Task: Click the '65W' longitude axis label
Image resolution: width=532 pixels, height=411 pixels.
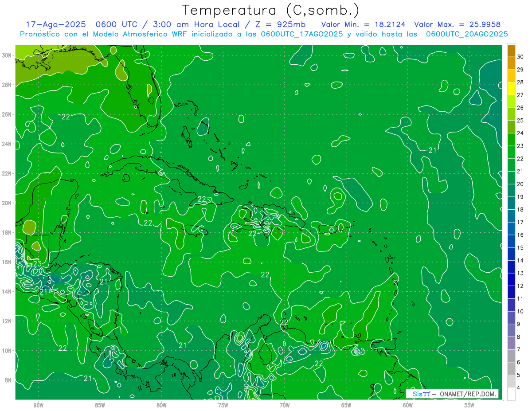Action: pyautogui.click(x=346, y=405)
